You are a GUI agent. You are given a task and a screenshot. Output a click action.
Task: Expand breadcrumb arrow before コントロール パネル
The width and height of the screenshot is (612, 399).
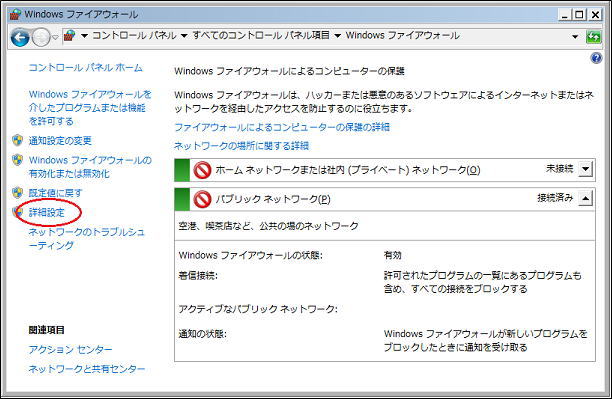84,36
